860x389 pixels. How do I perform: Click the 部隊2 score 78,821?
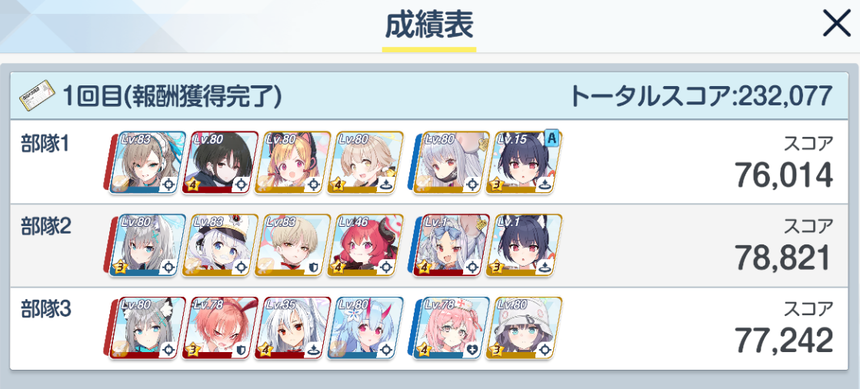(x=784, y=258)
